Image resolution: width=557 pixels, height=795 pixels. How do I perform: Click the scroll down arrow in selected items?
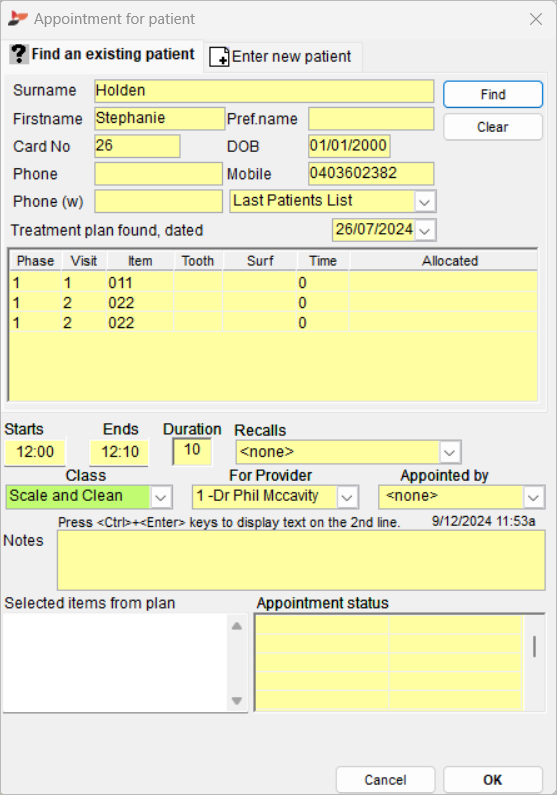tap(237, 701)
